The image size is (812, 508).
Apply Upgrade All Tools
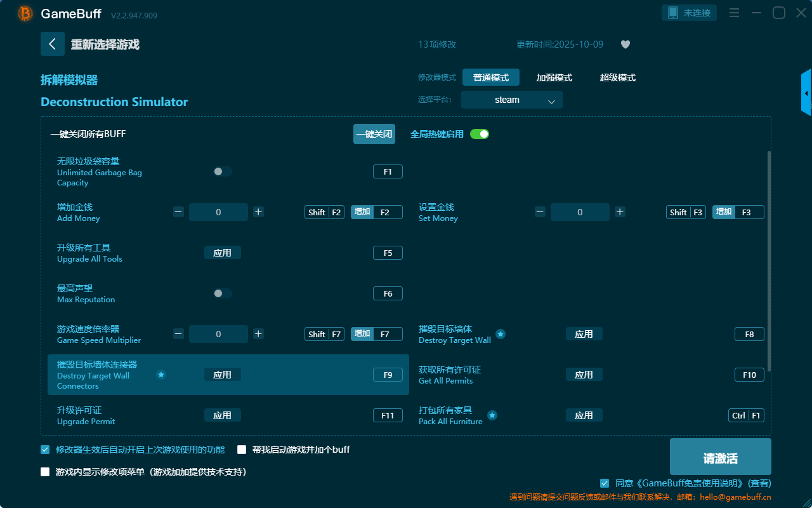(222, 253)
